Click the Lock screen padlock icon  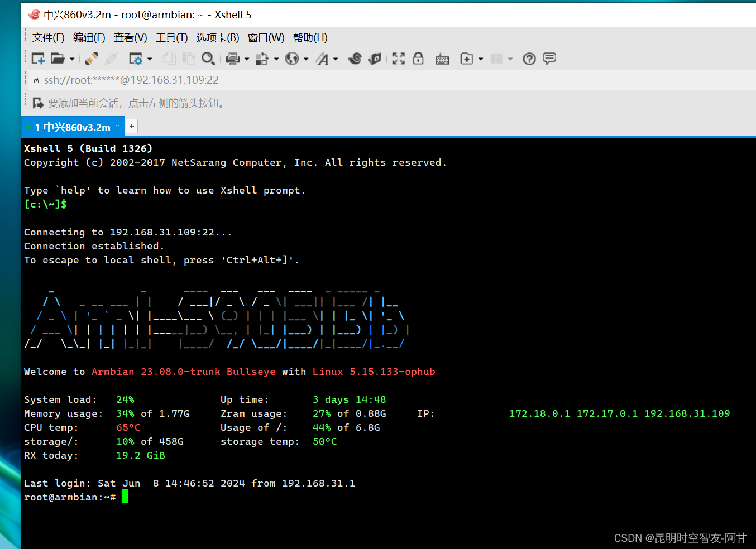[x=418, y=59]
